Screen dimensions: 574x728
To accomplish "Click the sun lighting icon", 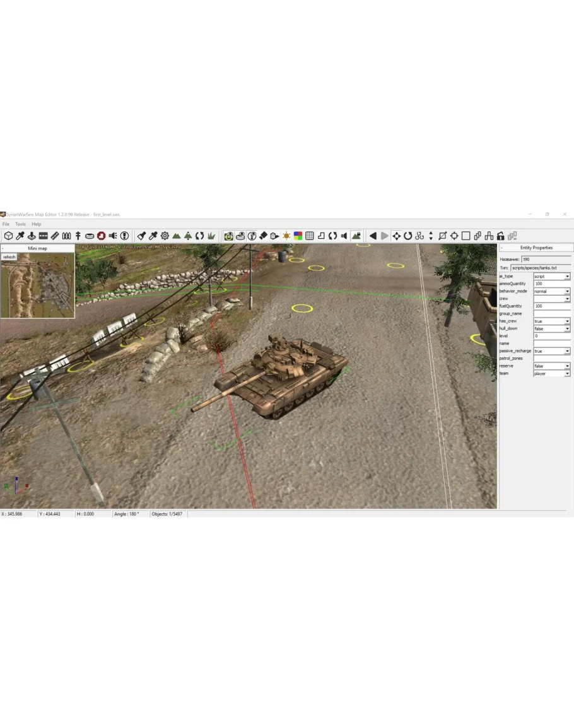I will point(286,236).
